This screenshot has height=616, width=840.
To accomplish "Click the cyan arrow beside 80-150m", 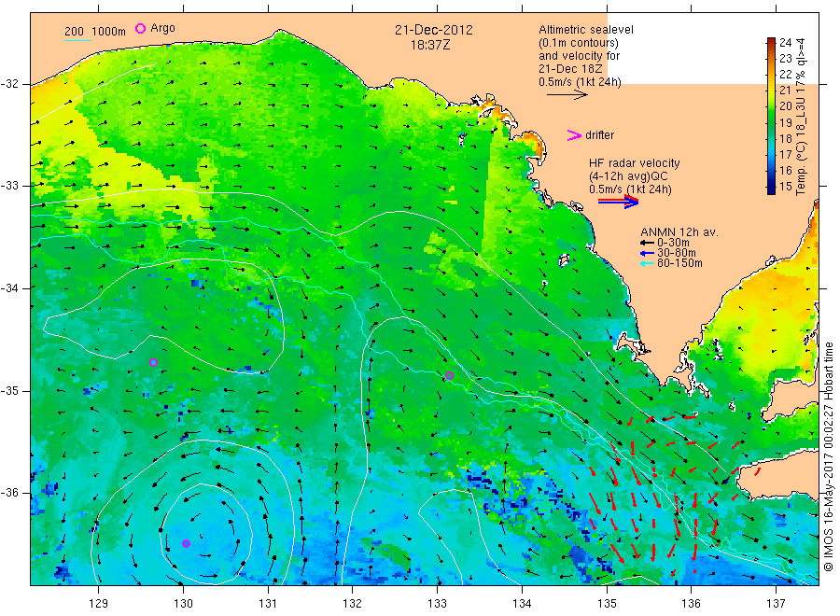I will pyautogui.click(x=647, y=263).
